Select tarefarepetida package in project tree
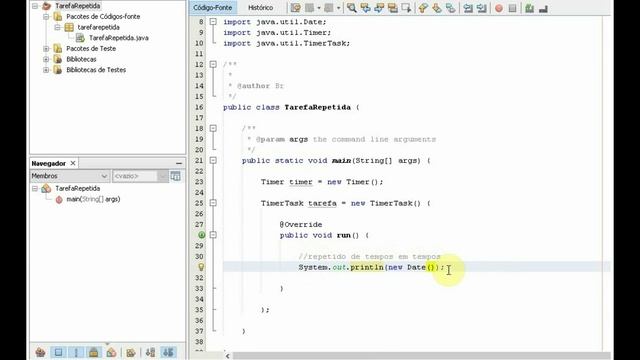This screenshot has width=640, height=360. (x=98, y=27)
